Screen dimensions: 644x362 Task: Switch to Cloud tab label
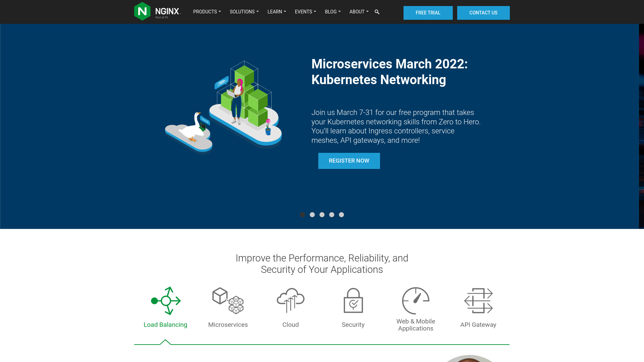click(x=290, y=325)
